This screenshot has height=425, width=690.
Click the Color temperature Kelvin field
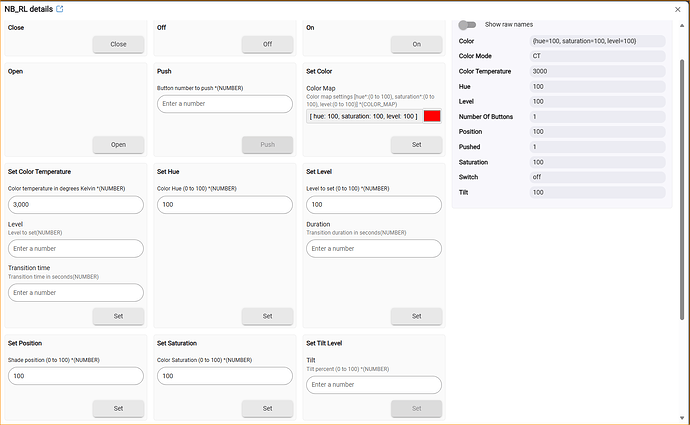[75, 204]
